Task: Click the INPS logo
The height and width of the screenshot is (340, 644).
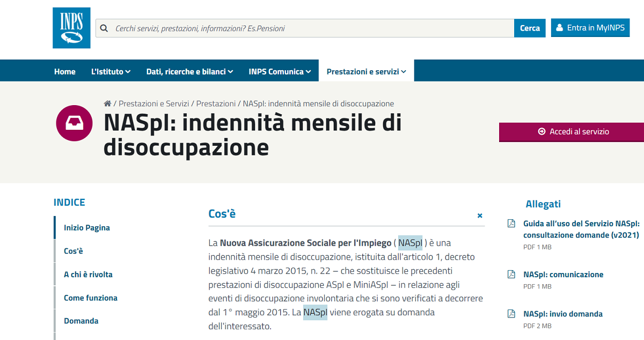Action: 71,28
